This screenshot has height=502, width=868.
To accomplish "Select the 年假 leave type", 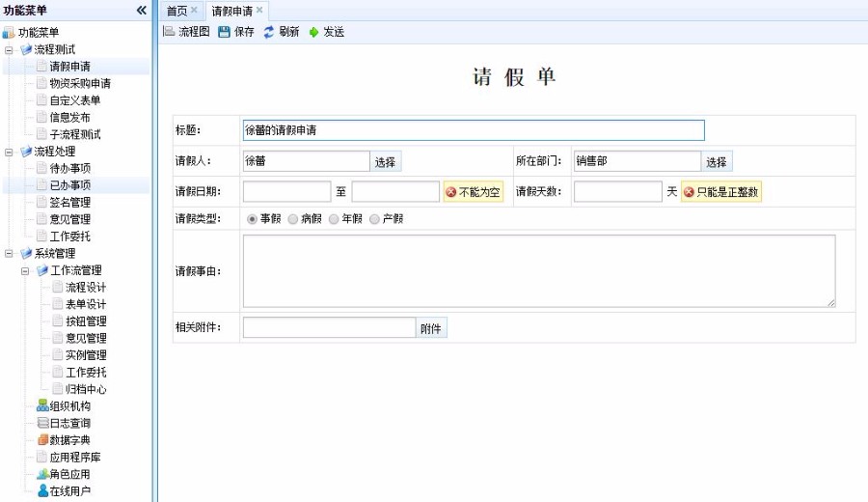I will coord(334,219).
